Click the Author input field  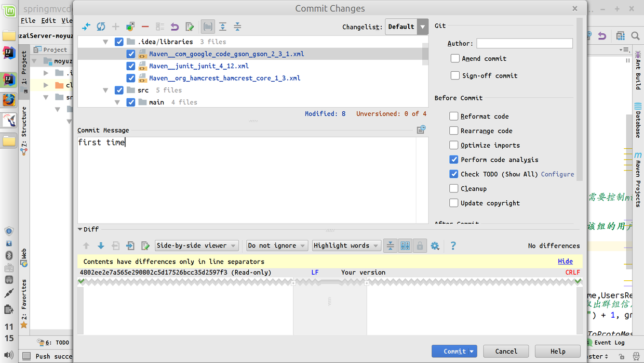(x=525, y=43)
